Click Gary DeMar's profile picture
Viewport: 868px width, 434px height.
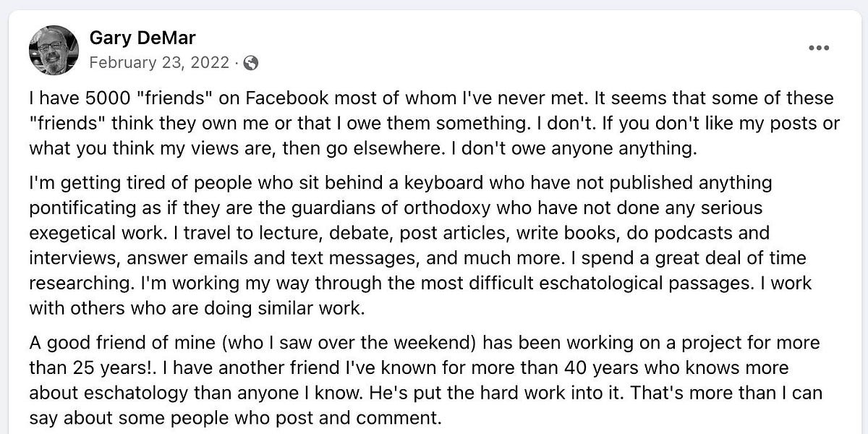54,49
